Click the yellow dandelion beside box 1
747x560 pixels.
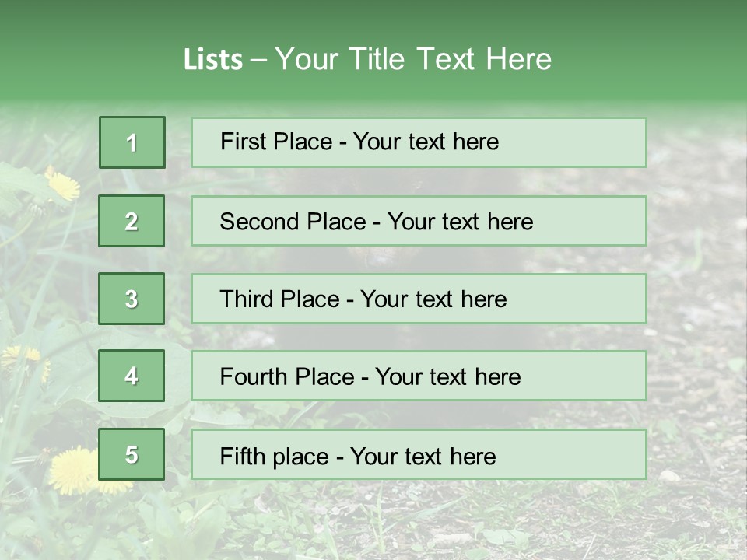(63, 184)
